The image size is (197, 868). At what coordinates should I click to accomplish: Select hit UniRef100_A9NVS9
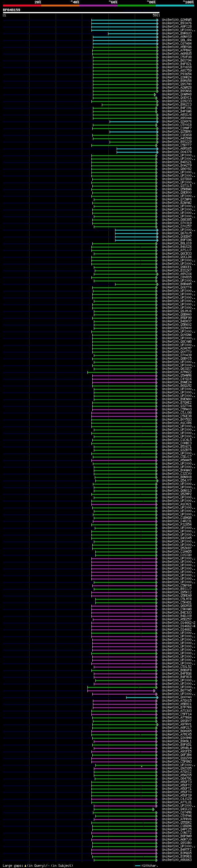point(177,37)
